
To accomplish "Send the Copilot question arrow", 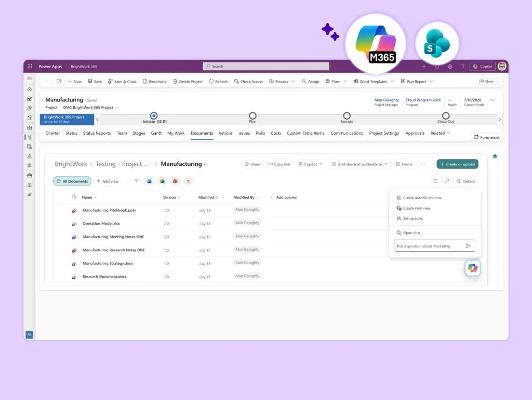I will click(x=468, y=246).
